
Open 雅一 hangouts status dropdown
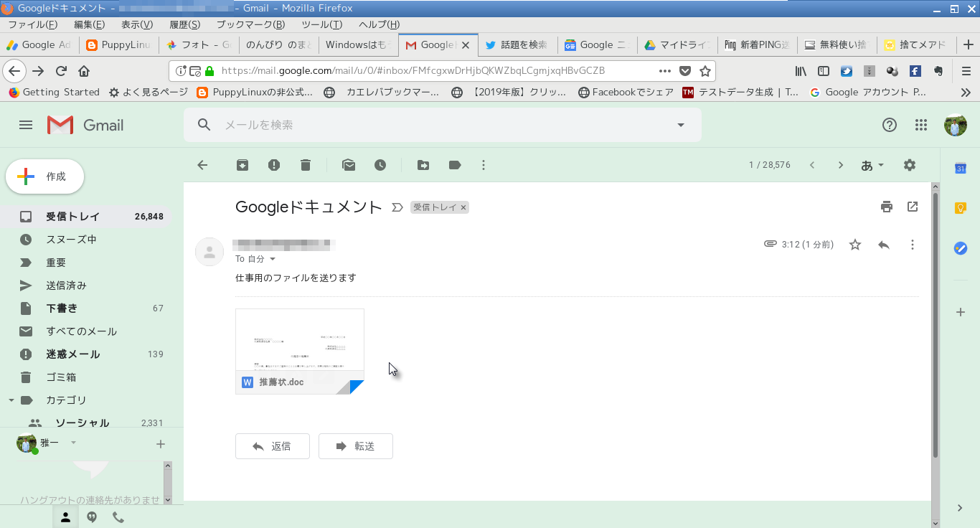[x=73, y=443]
